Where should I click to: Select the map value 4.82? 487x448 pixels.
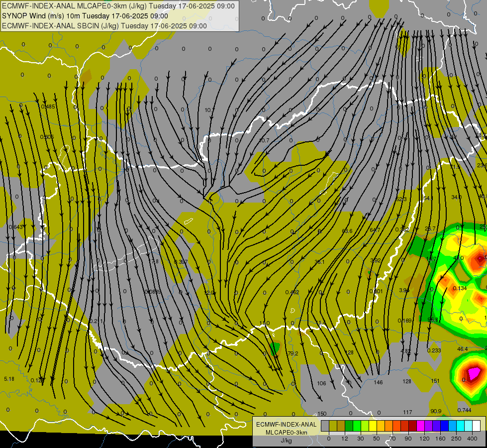(406, 351)
